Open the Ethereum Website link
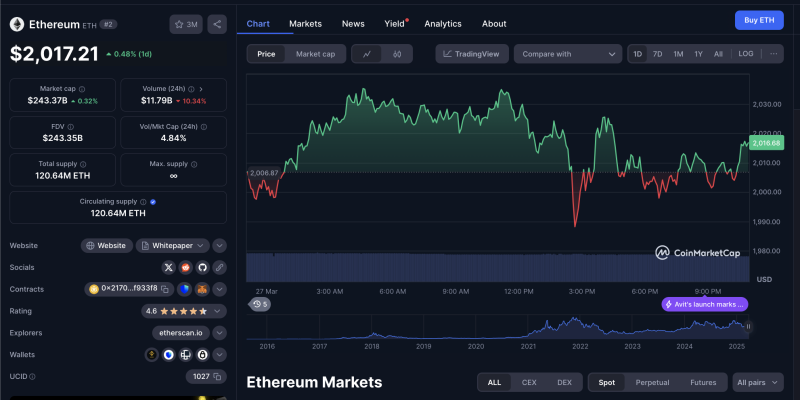This screenshot has width=800, height=400. coord(107,245)
